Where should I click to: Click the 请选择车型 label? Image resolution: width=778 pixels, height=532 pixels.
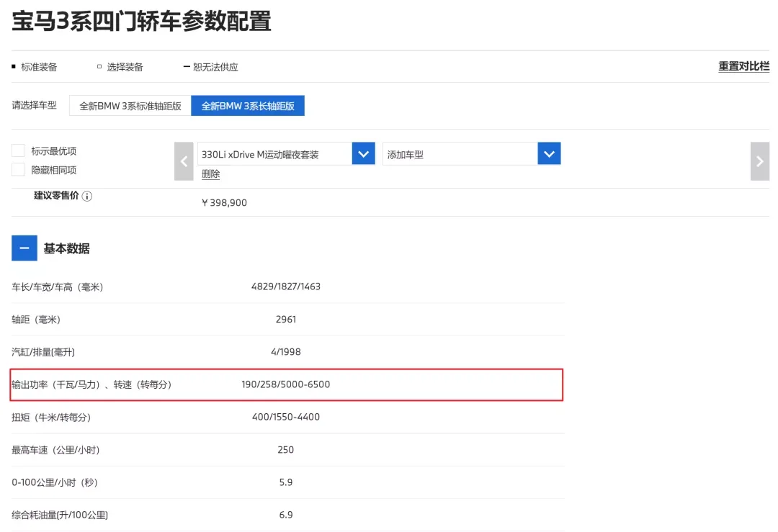pos(35,105)
